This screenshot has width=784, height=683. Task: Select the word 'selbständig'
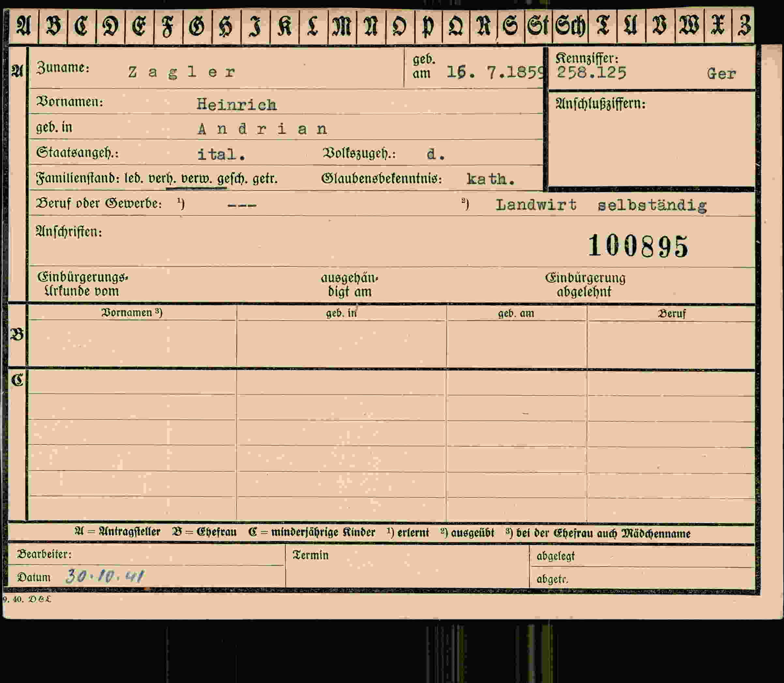tap(652, 206)
